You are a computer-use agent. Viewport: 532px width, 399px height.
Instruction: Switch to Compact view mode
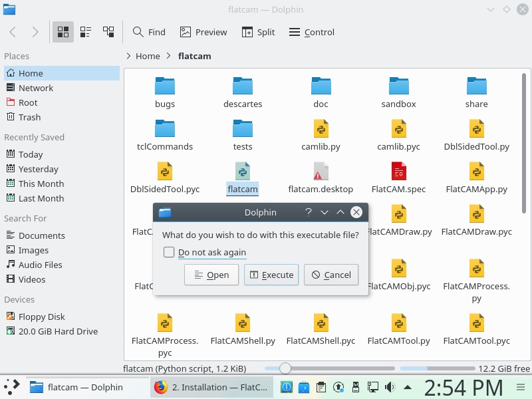coord(86,32)
